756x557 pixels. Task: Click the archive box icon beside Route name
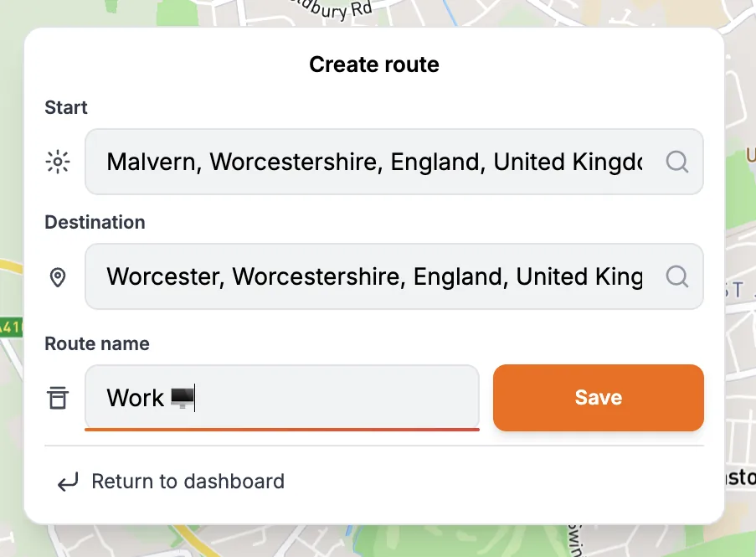[57, 398]
